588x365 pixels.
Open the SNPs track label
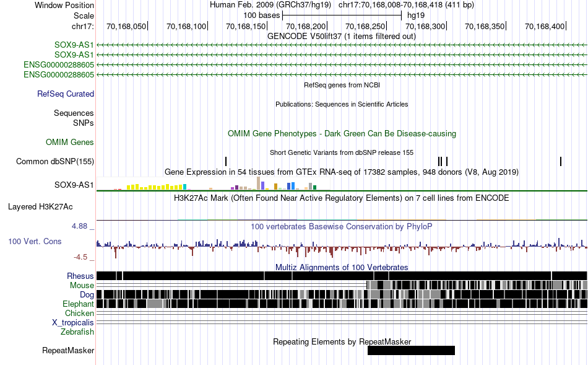point(84,123)
